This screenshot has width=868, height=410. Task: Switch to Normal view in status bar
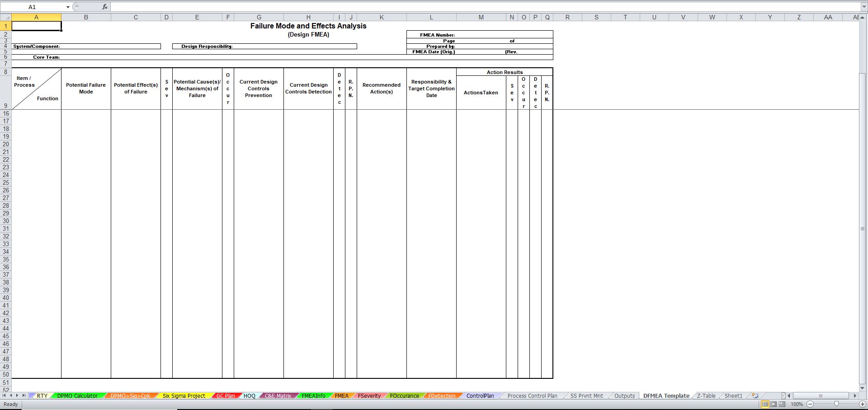(x=765, y=404)
